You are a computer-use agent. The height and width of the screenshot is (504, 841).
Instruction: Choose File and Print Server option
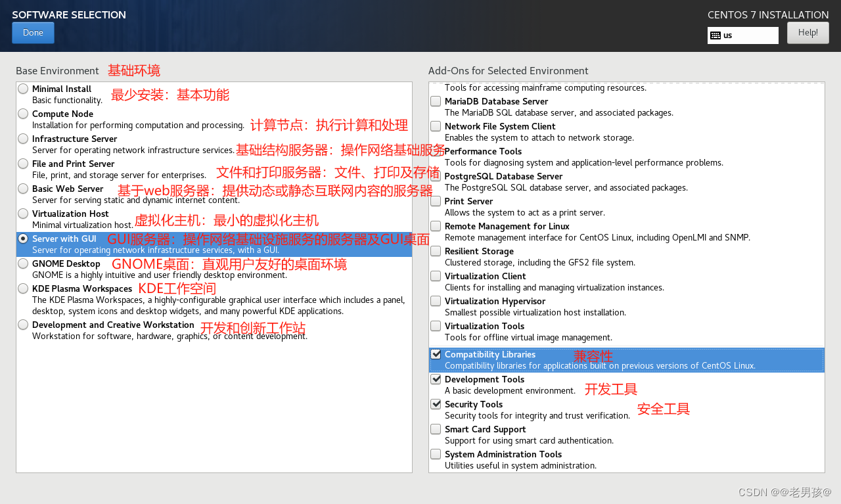coord(24,164)
